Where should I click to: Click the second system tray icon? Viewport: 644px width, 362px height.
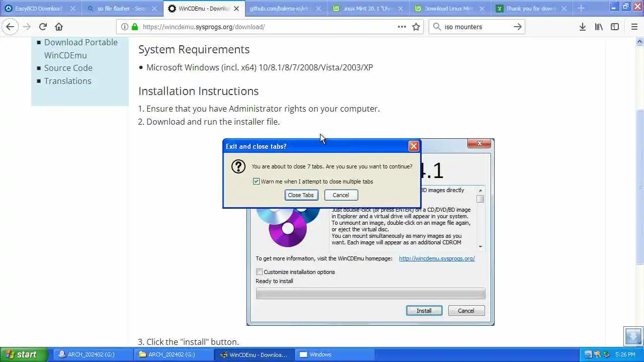coord(597,354)
